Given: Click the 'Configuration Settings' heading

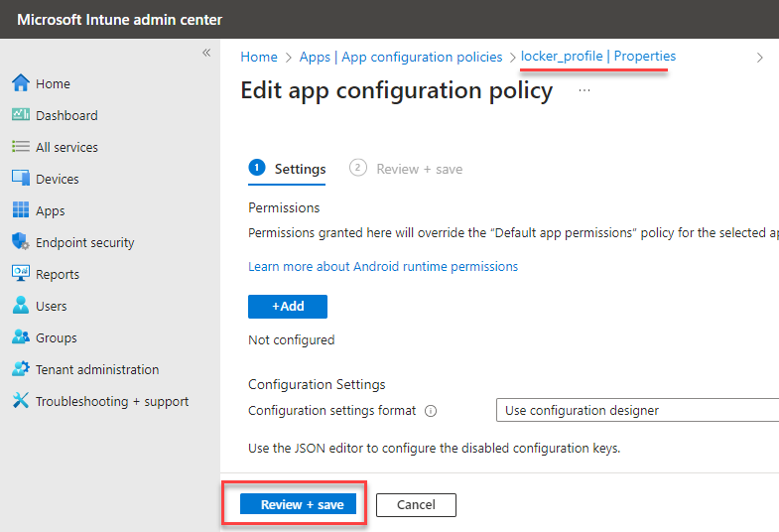Looking at the screenshot, I should [317, 384].
